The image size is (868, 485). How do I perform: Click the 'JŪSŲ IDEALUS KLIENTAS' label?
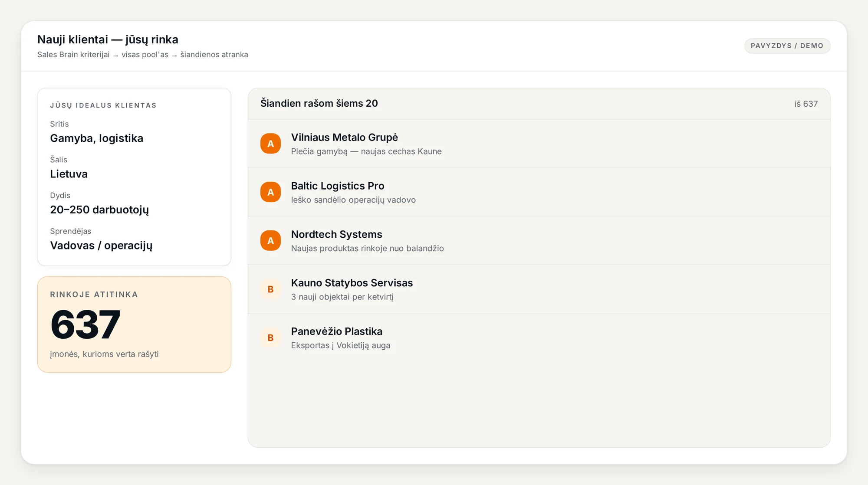coord(103,105)
